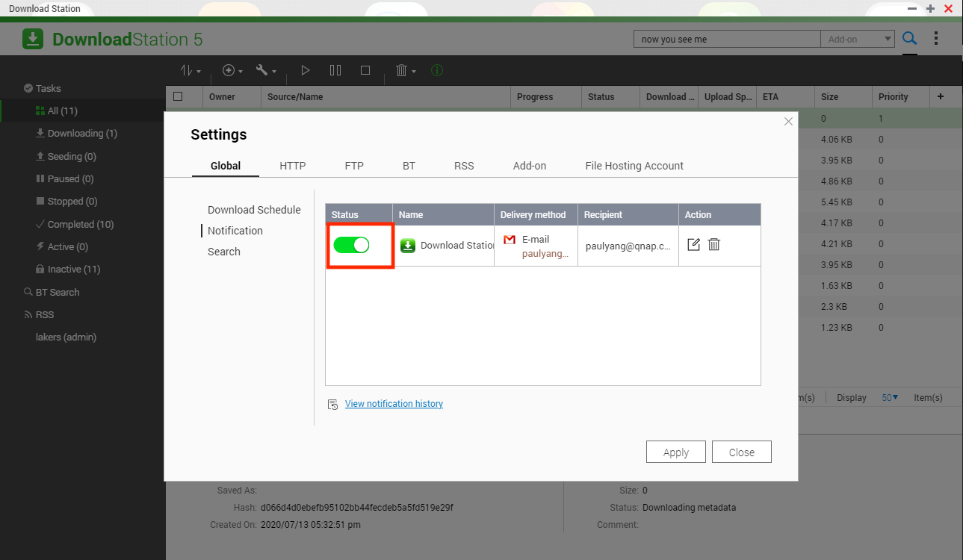This screenshot has height=560, width=963.
Task: Open the File Hosting Account tab
Action: click(x=634, y=166)
